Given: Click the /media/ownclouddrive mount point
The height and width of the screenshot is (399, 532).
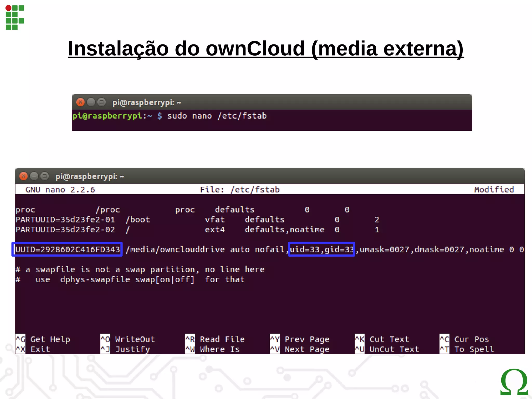Looking at the screenshot, I should (x=175, y=249).
